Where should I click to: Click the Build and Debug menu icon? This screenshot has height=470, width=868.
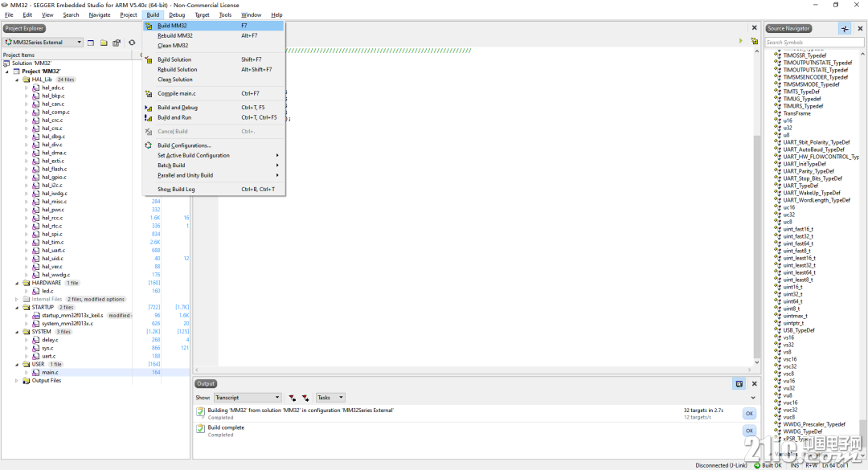pos(149,108)
